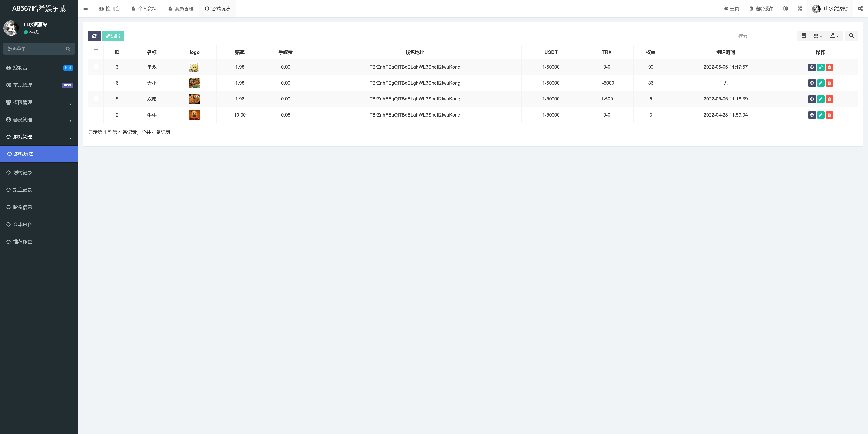The width and height of the screenshot is (868, 434).
Task: Click the delete trash icon for row 牛牛
Action: pyautogui.click(x=829, y=115)
